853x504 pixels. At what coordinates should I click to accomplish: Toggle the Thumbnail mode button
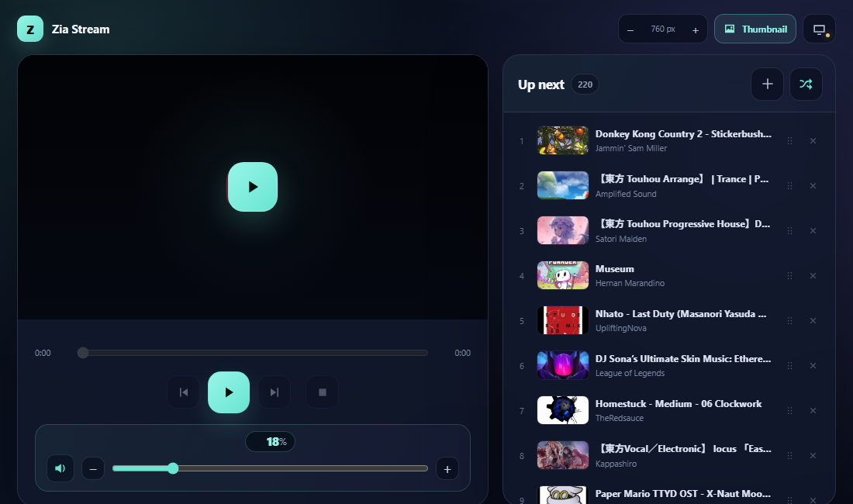pyautogui.click(x=755, y=29)
